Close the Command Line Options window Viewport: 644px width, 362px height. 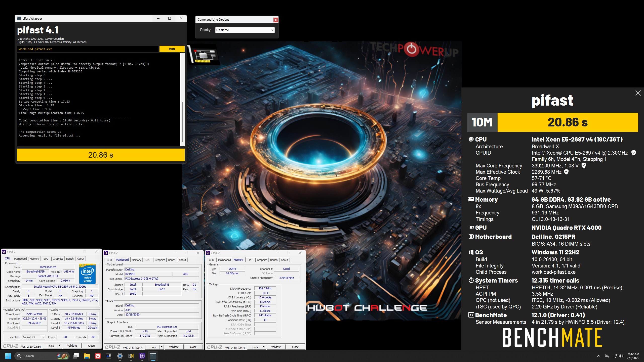pyautogui.click(x=276, y=20)
